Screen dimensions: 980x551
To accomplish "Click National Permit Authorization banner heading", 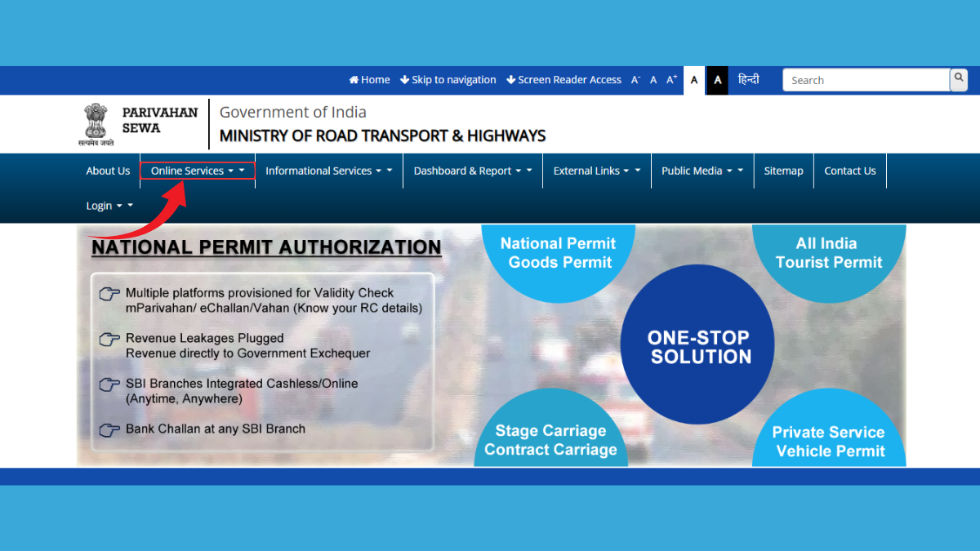I will tap(266, 247).
